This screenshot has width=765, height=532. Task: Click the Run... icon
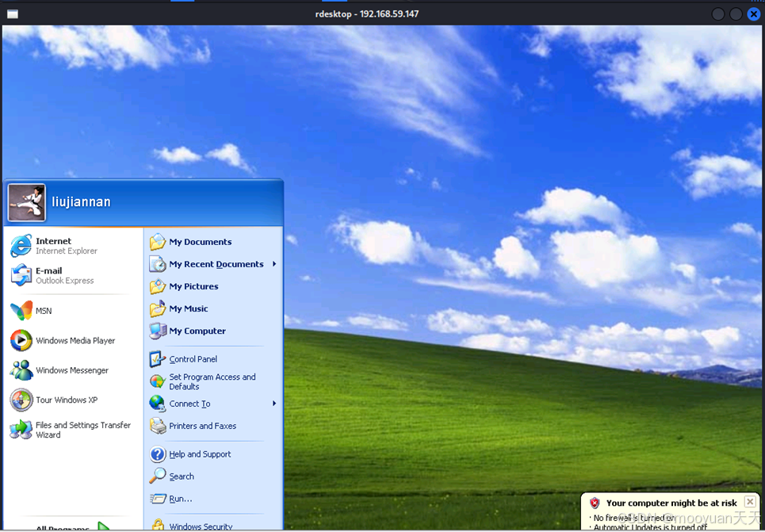tap(158, 499)
